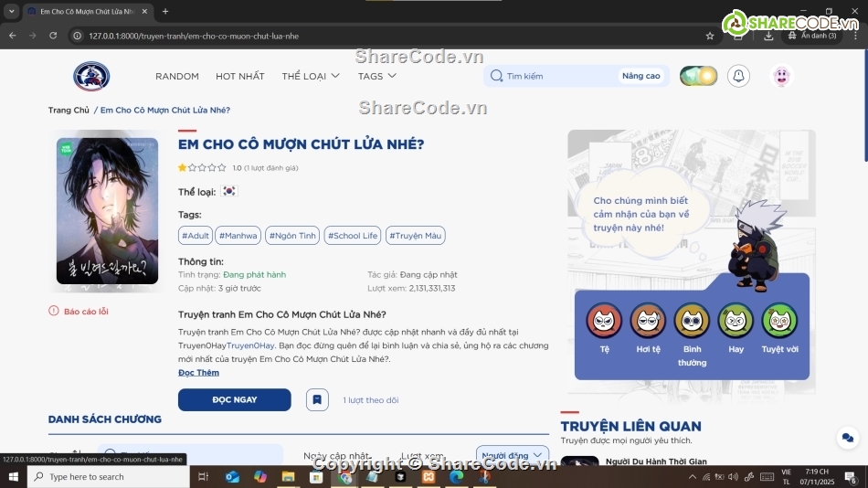Open the #Manhwa tag
This screenshot has width=868, height=488.
238,236
